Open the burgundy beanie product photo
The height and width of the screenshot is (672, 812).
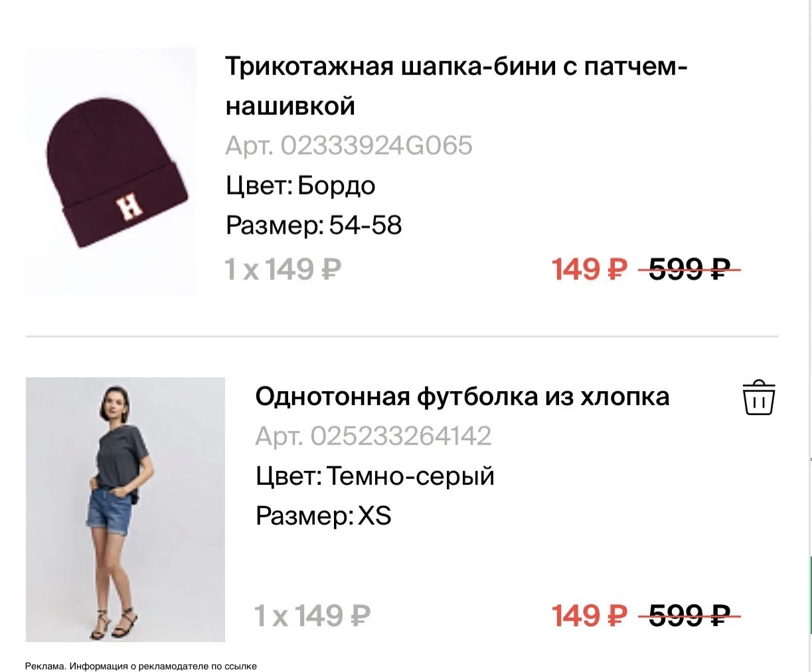(111, 171)
